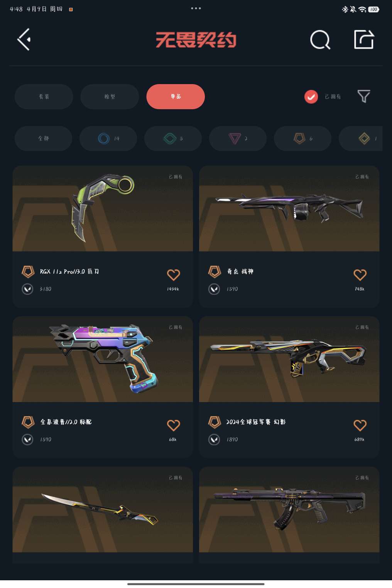Open the funnel filter icon
The height and width of the screenshot is (588, 392).
point(363,96)
